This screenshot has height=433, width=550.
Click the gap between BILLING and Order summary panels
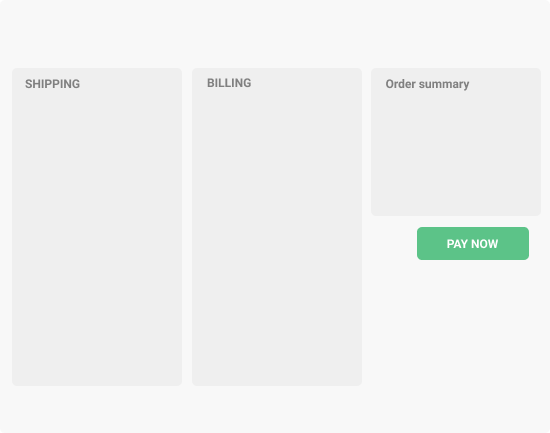click(x=367, y=227)
